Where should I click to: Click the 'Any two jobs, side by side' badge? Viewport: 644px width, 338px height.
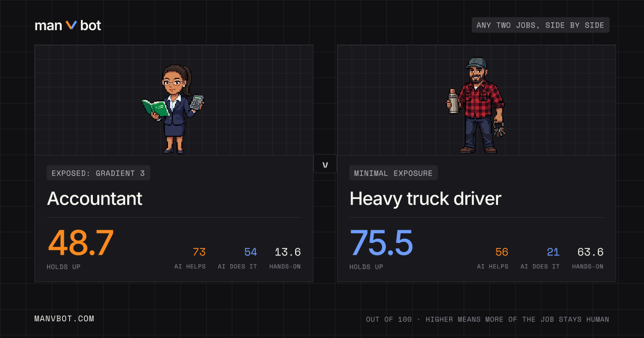[x=540, y=25]
